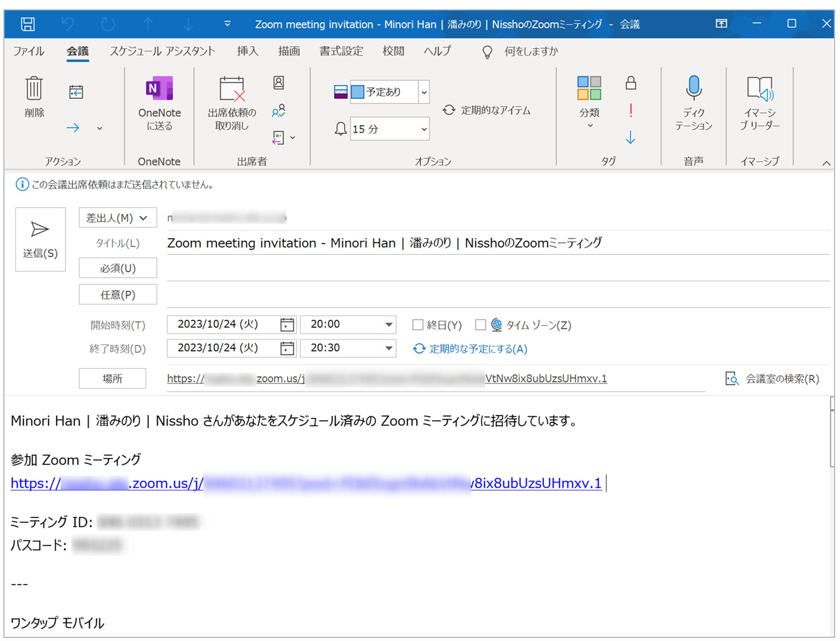Open the ヘルプ tab
Screen dimensions: 840x641
pyautogui.click(x=438, y=51)
